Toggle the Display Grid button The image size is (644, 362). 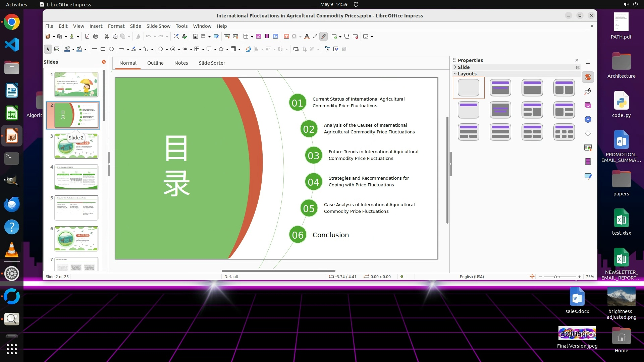click(196, 37)
